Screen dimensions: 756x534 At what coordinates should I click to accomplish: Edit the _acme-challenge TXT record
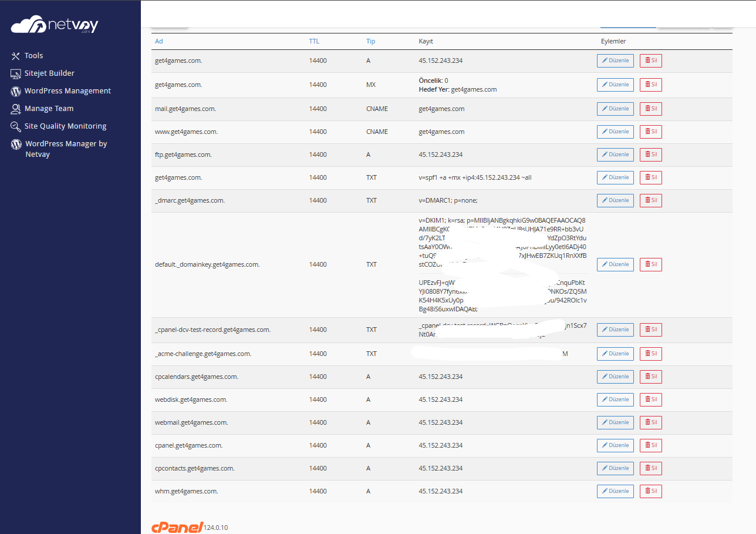(x=615, y=354)
